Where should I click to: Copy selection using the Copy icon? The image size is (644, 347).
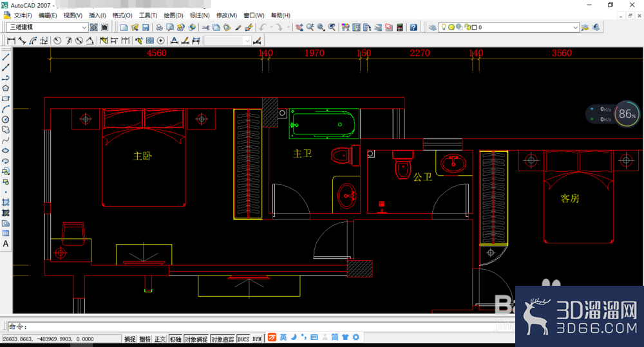[216, 28]
